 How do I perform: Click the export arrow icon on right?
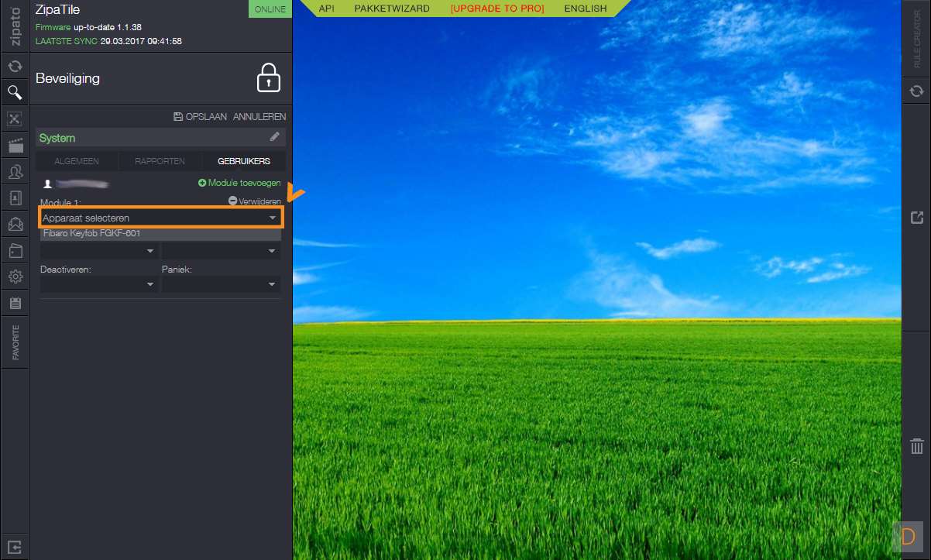coord(917,218)
